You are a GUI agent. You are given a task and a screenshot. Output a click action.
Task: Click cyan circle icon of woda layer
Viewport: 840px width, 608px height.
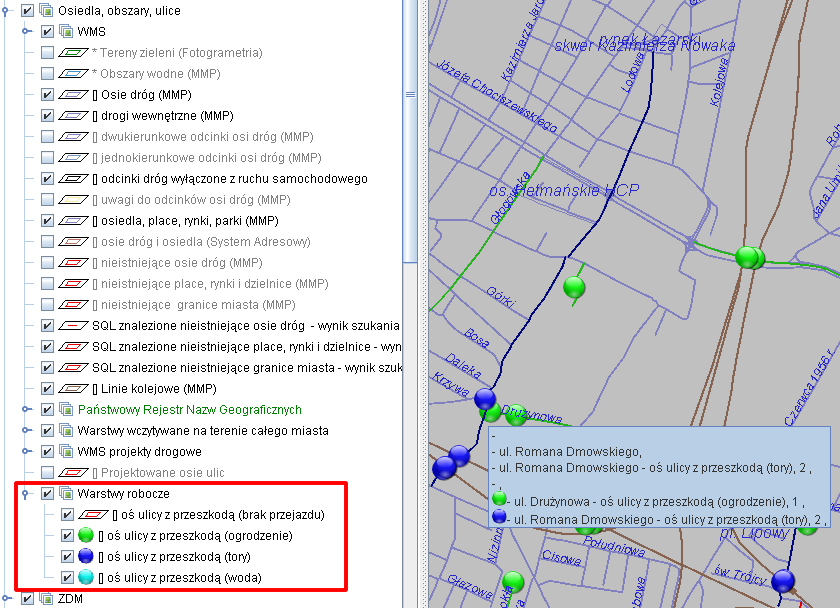coord(85,578)
